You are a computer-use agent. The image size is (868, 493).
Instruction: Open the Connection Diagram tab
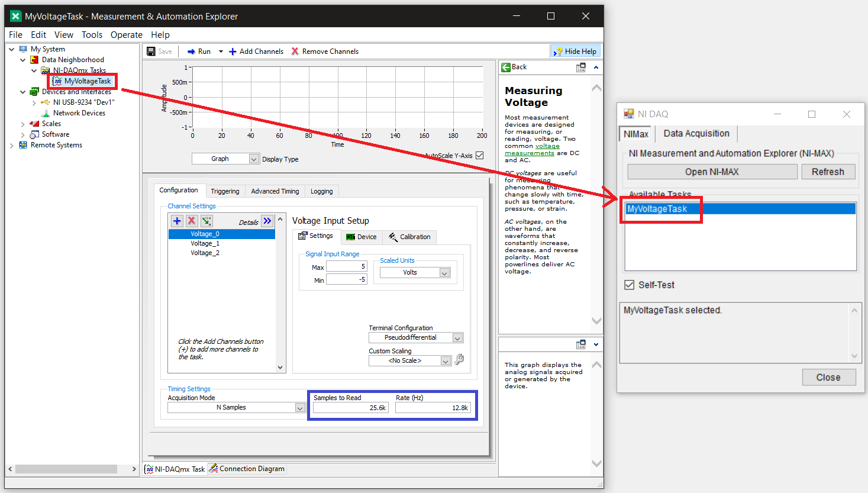pyautogui.click(x=247, y=469)
